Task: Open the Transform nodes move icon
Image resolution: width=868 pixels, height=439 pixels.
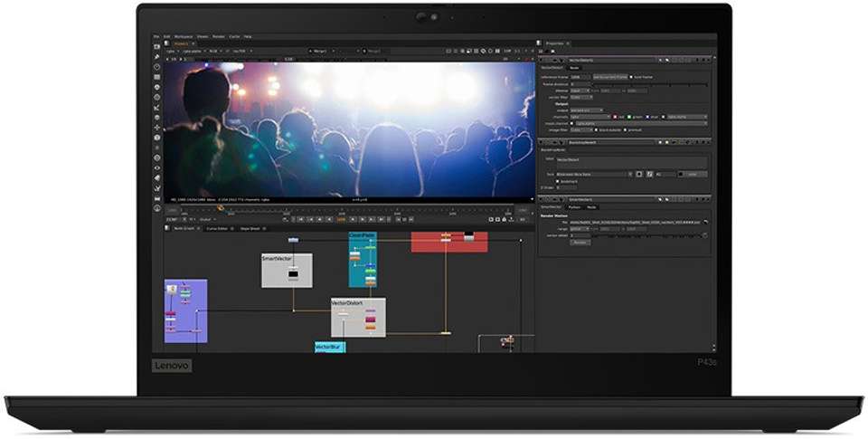Action: tap(157, 127)
